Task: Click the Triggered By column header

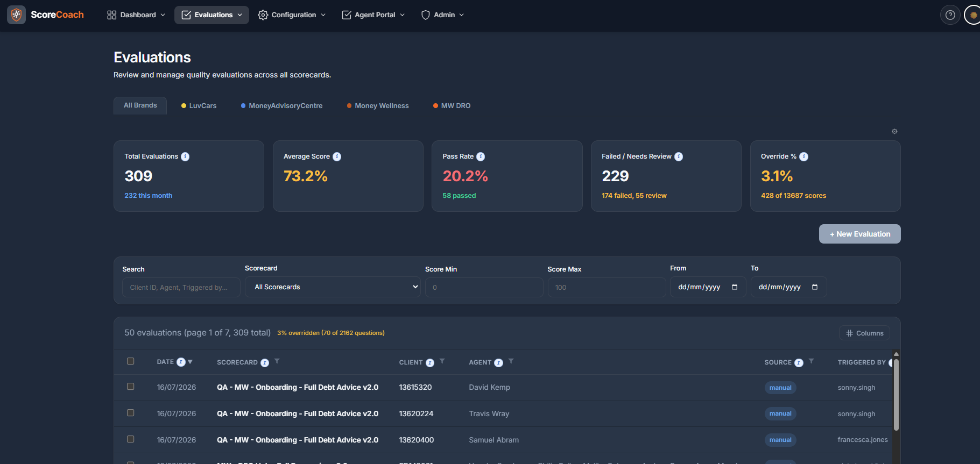Action: [862, 362]
